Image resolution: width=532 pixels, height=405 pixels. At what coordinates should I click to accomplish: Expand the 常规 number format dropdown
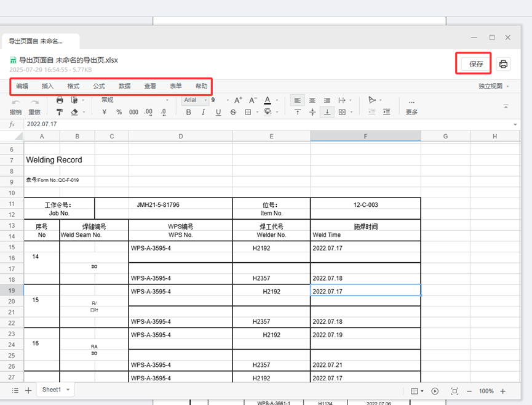[x=135, y=100]
